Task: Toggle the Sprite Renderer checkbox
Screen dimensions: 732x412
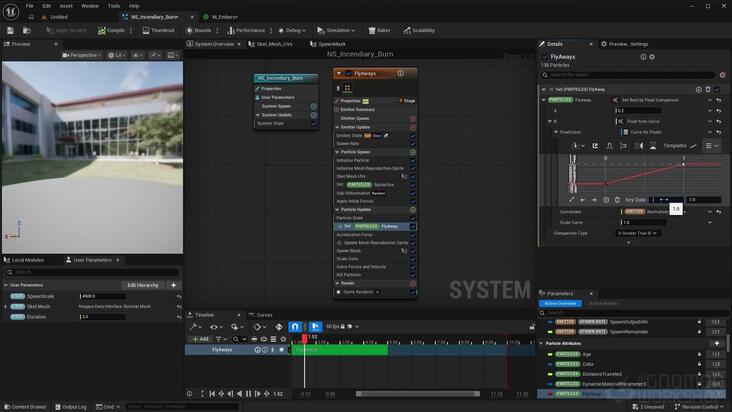Action: click(x=413, y=292)
